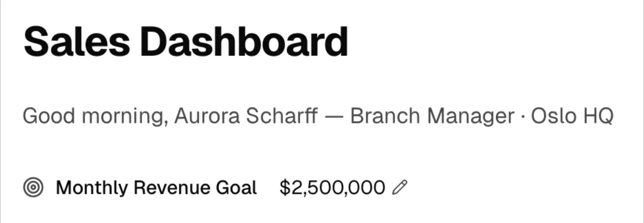The height and width of the screenshot is (223, 644).
Task: Click the word Monthly in the goal label
Action: [92, 187]
